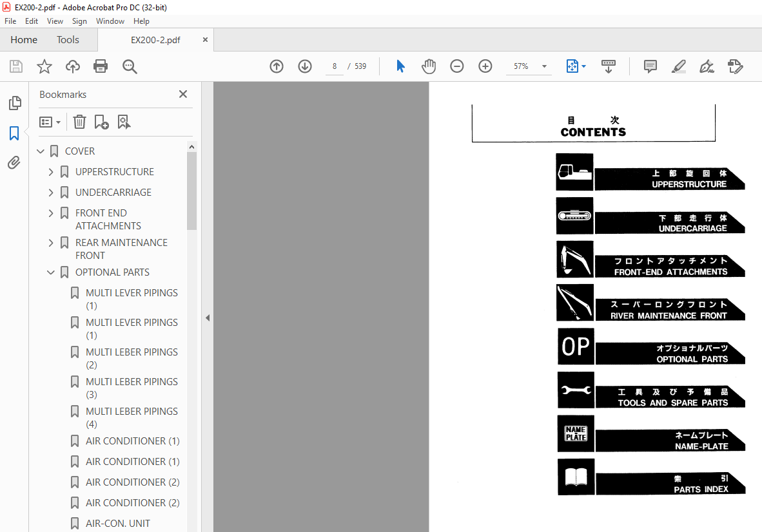Screen dimensions: 762x532
Task: Collapse the OPTIONAL PARTS bookmark
Action: pos(50,272)
